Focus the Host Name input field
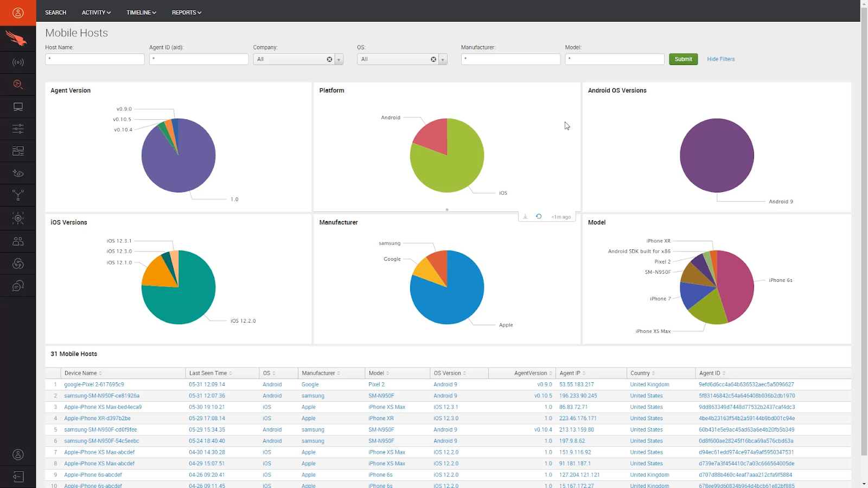The image size is (868, 488). (x=95, y=59)
